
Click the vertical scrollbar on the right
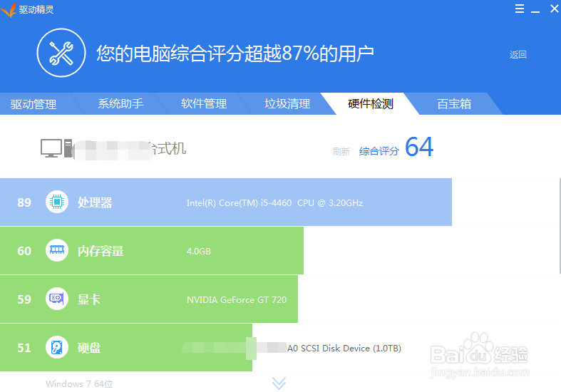coord(559,227)
